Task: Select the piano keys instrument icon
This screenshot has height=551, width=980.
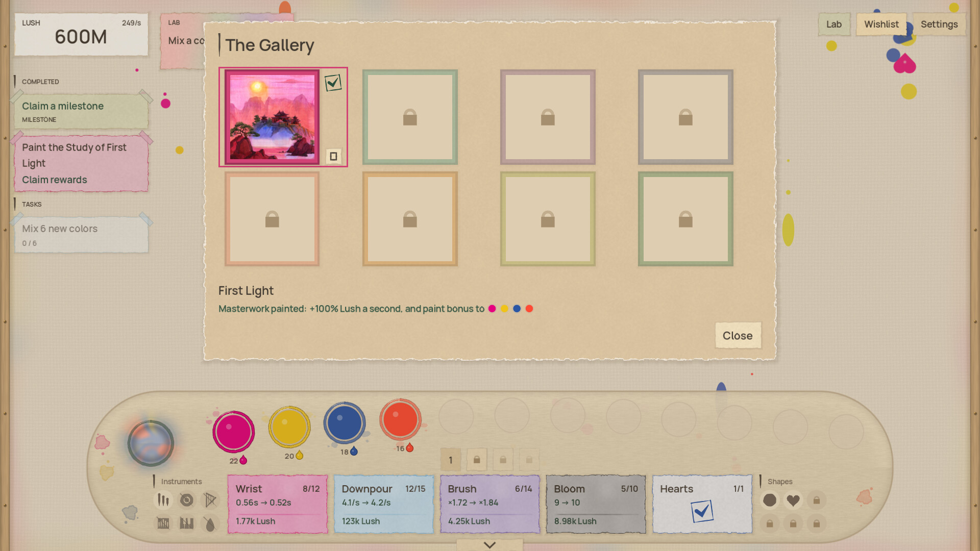Action: coord(187,523)
